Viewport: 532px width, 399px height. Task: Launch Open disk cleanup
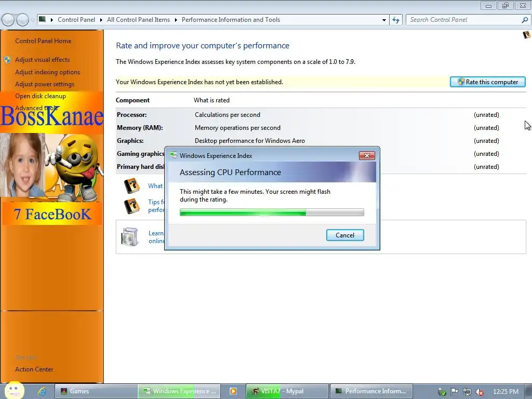pyautogui.click(x=41, y=96)
